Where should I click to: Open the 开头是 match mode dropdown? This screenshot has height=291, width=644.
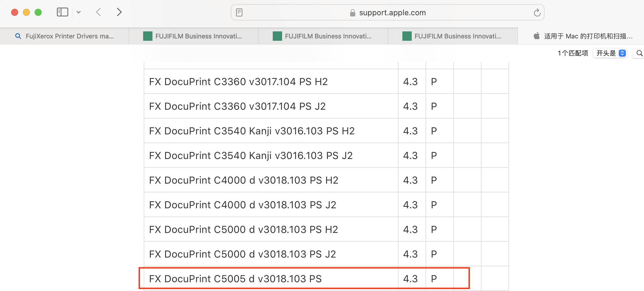coord(611,53)
